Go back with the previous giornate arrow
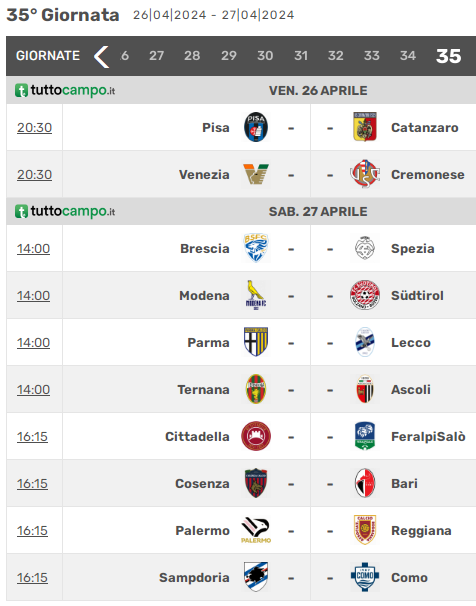Image resolution: width=476 pixels, height=606 pixels. pos(102,56)
